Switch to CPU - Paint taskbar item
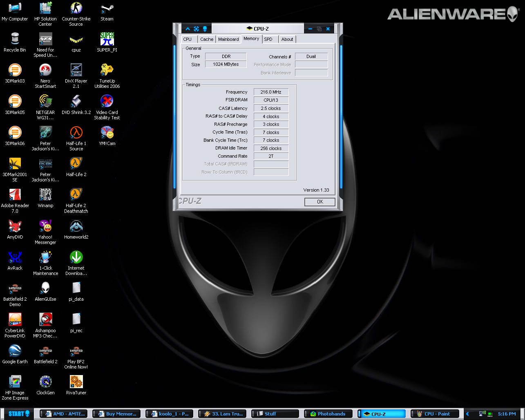The width and height of the screenshot is (525, 420). 435,414
